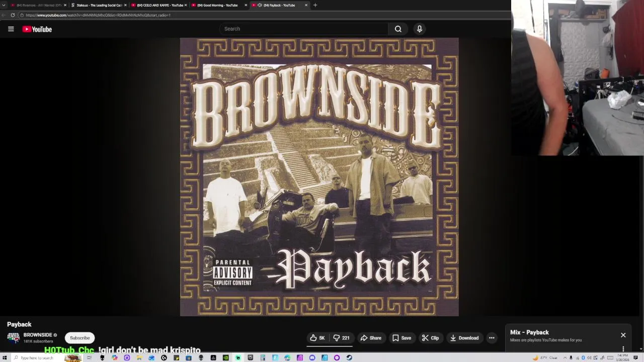This screenshot has height=362, width=644.
Task: Open Windows notification center
Action: [635, 358]
